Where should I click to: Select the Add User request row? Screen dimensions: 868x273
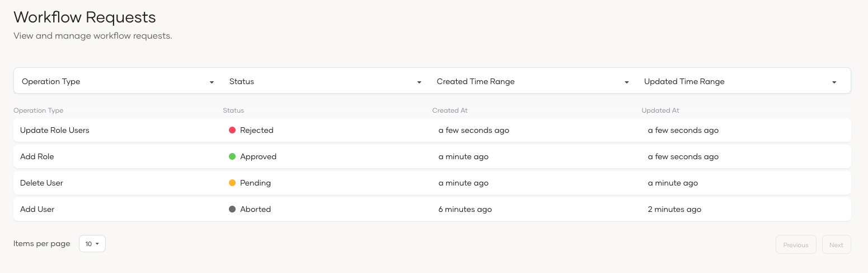click(x=37, y=209)
